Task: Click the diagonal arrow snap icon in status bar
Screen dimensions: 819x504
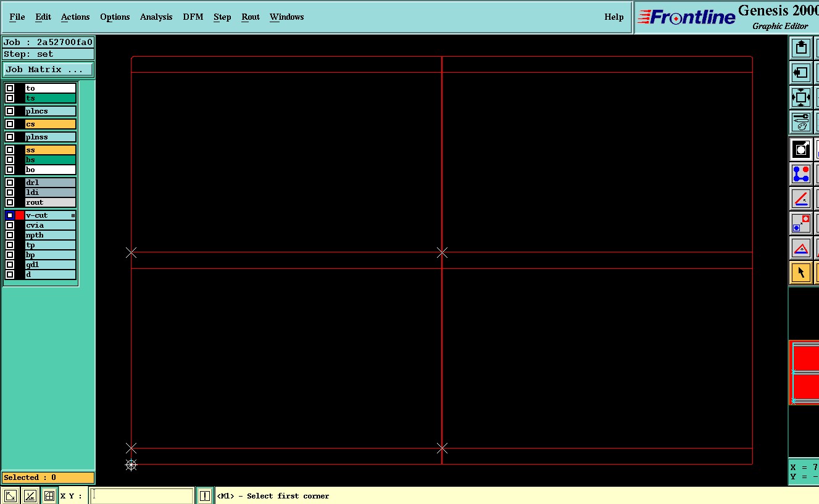Action: pos(10,495)
